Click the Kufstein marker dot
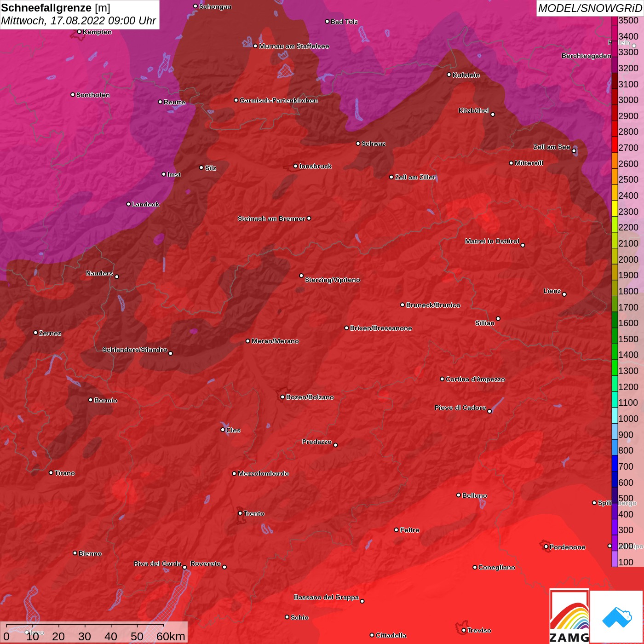This screenshot has width=644, height=644. [449, 75]
